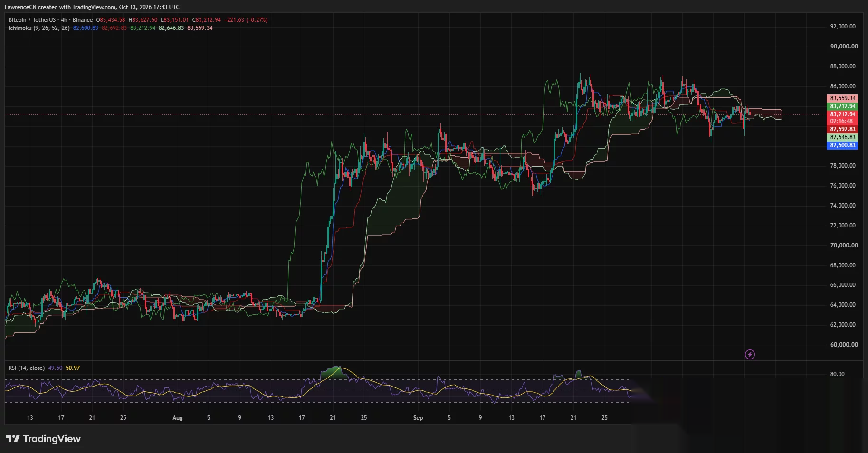
Task: Open the RSI (14, close) indicator label
Action: 27,368
